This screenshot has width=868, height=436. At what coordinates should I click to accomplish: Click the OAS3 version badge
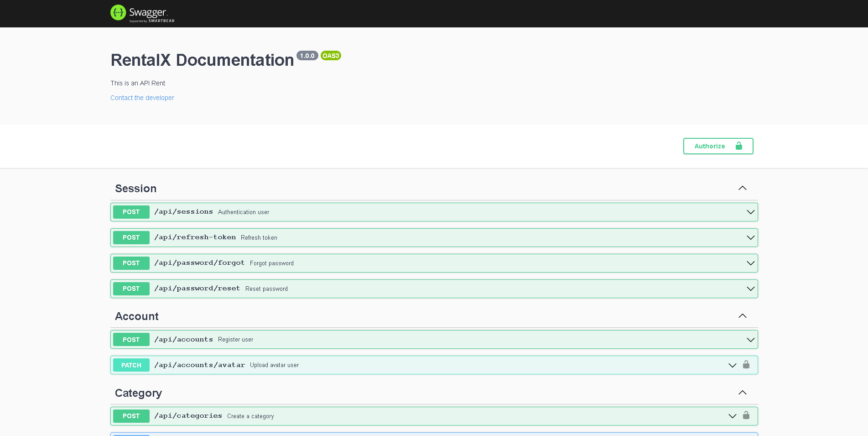331,56
